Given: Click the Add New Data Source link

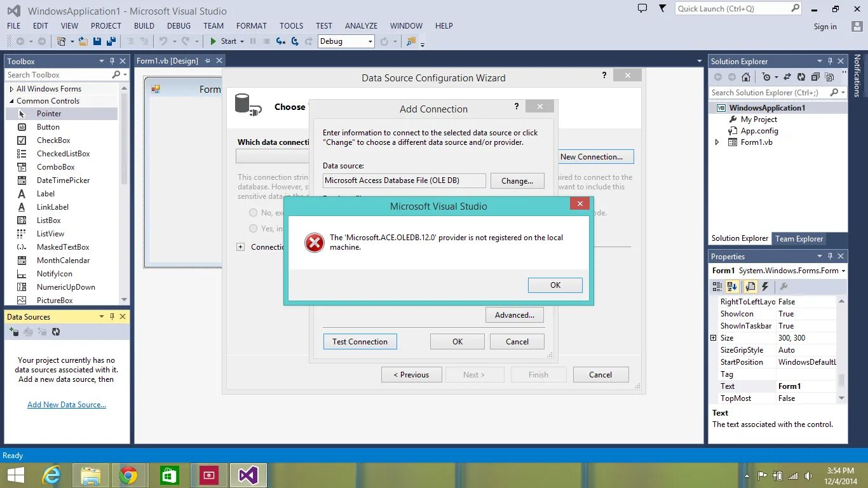Looking at the screenshot, I should [x=67, y=405].
